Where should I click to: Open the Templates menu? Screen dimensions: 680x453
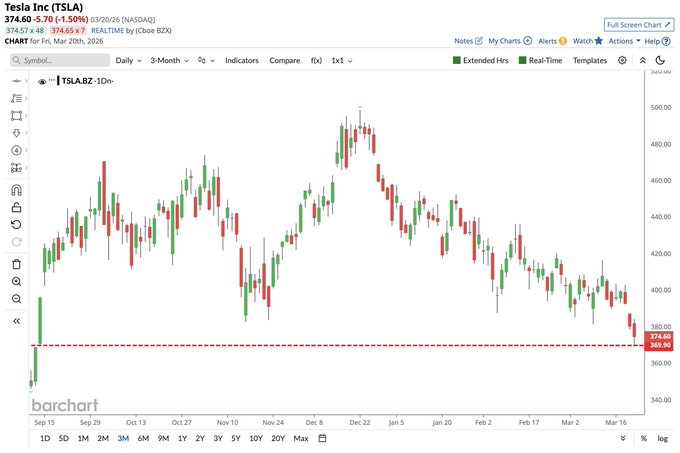(x=590, y=60)
